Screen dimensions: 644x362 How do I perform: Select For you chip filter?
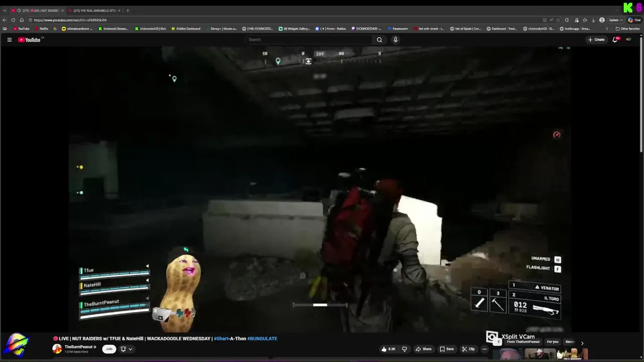pos(552,342)
